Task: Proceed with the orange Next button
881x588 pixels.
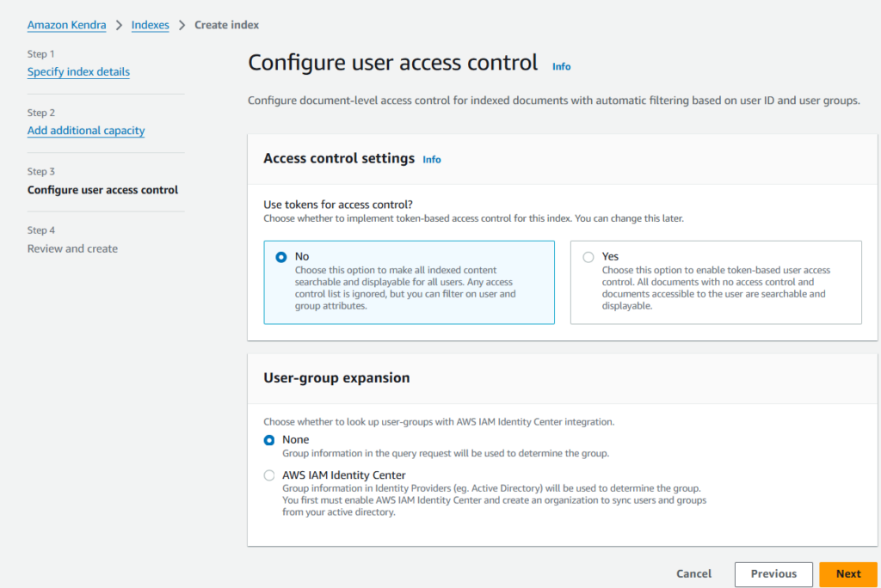Action: pos(847,574)
